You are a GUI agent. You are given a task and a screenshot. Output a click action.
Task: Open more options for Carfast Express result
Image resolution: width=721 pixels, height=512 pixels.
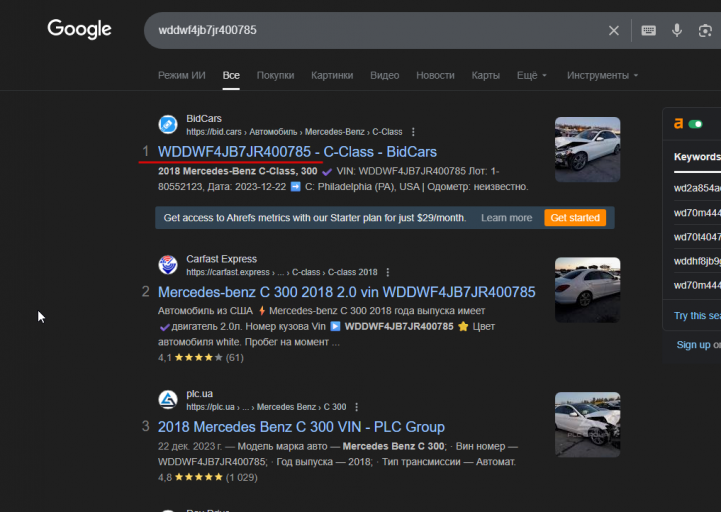click(388, 272)
